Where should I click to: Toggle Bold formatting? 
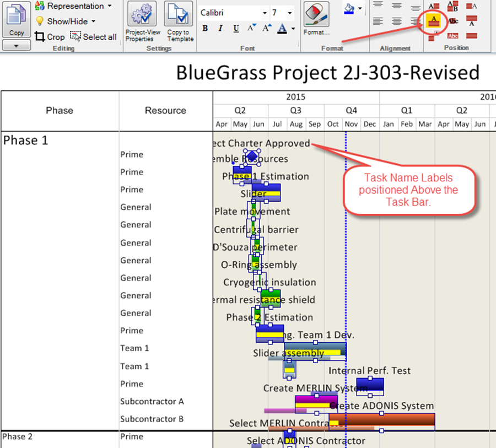click(205, 29)
